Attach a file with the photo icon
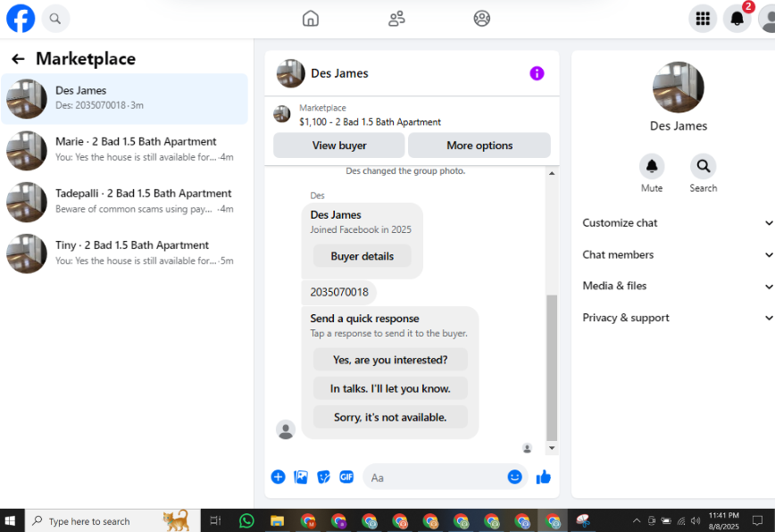 coord(301,478)
